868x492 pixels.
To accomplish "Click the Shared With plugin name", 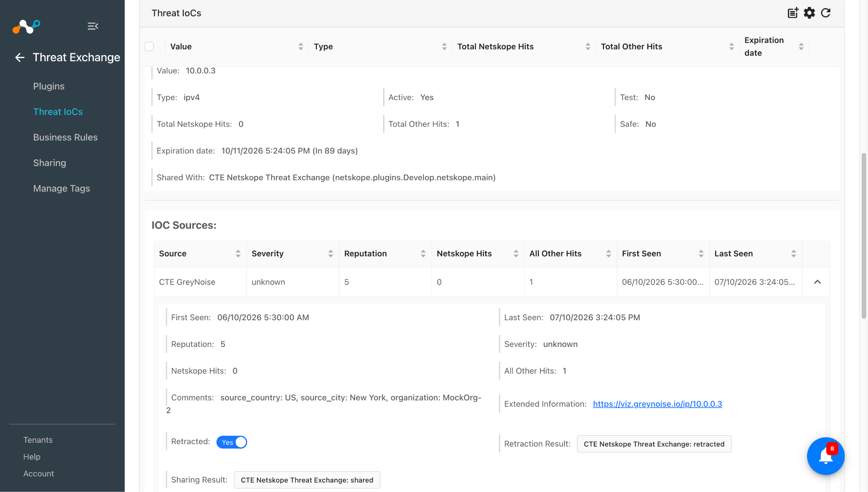I will (352, 177).
